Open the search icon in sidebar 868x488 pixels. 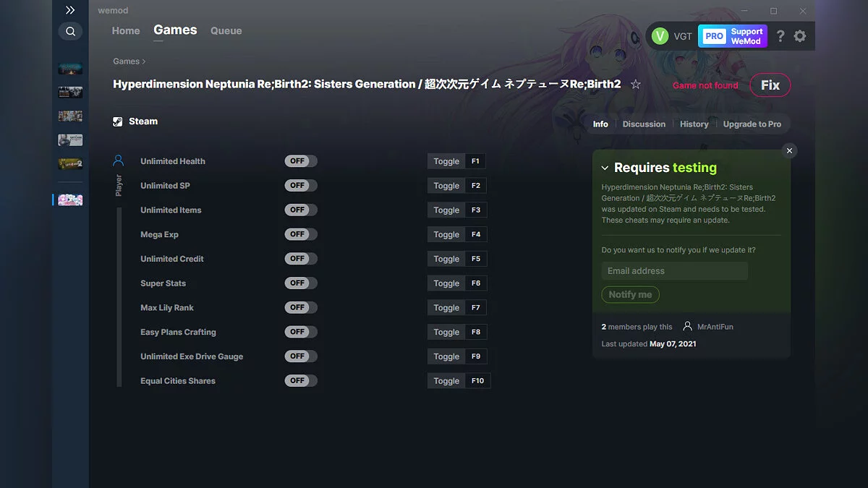(70, 31)
